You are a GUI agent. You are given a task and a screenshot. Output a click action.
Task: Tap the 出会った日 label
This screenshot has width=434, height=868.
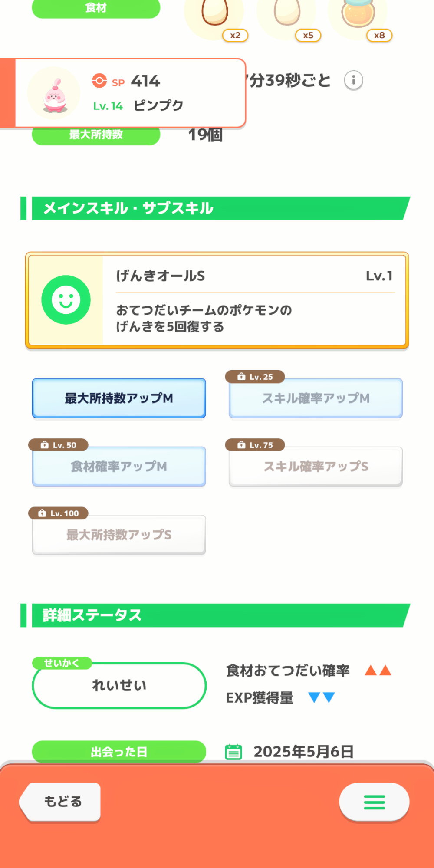(119, 752)
